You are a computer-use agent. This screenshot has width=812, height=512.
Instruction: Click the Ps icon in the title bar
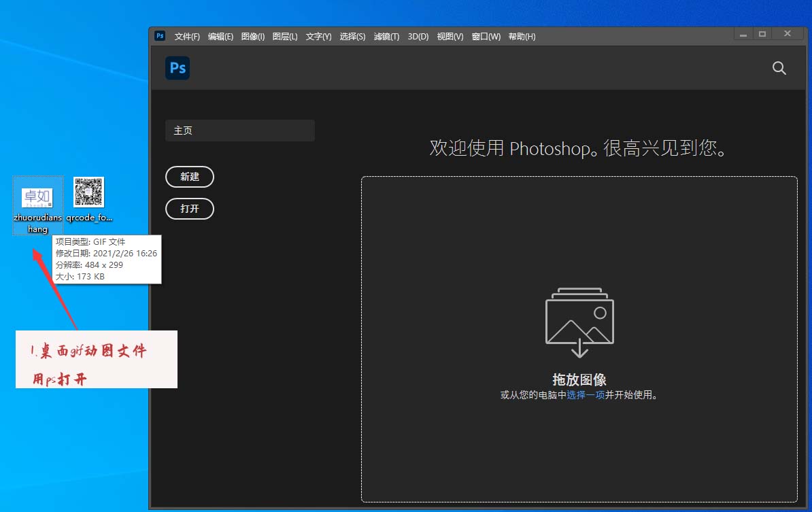coord(159,36)
